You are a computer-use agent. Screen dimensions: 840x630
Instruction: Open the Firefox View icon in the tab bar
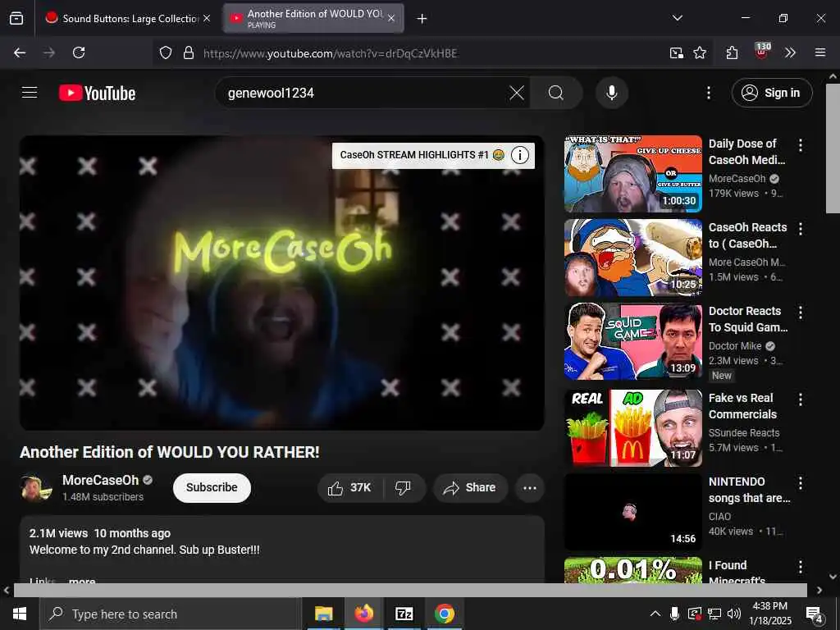(16, 18)
